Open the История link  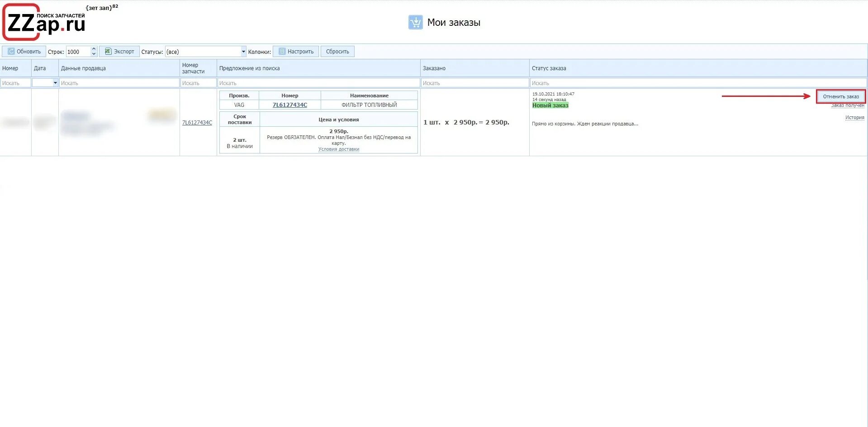pos(855,117)
